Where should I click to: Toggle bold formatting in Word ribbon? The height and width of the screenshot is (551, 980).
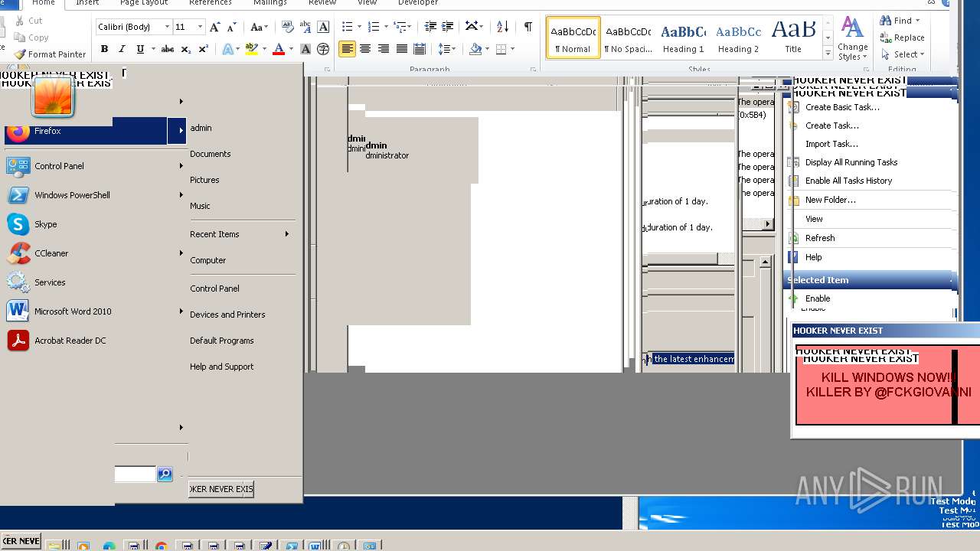tap(104, 49)
